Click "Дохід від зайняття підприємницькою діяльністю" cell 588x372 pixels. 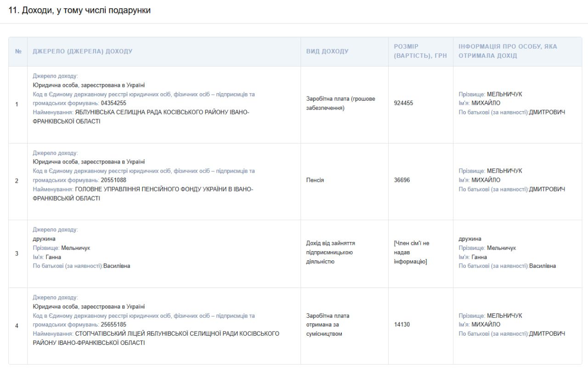coord(330,252)
